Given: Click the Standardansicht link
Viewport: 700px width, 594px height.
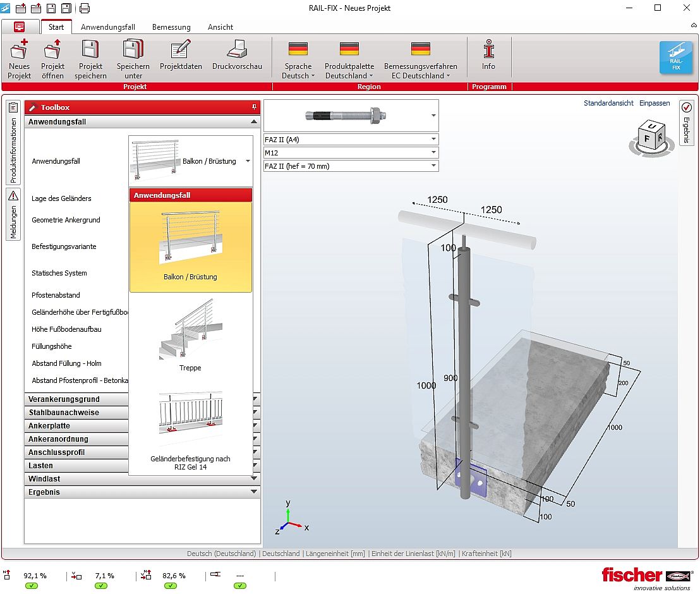Looking at the screenshot, I should point(608,103).
